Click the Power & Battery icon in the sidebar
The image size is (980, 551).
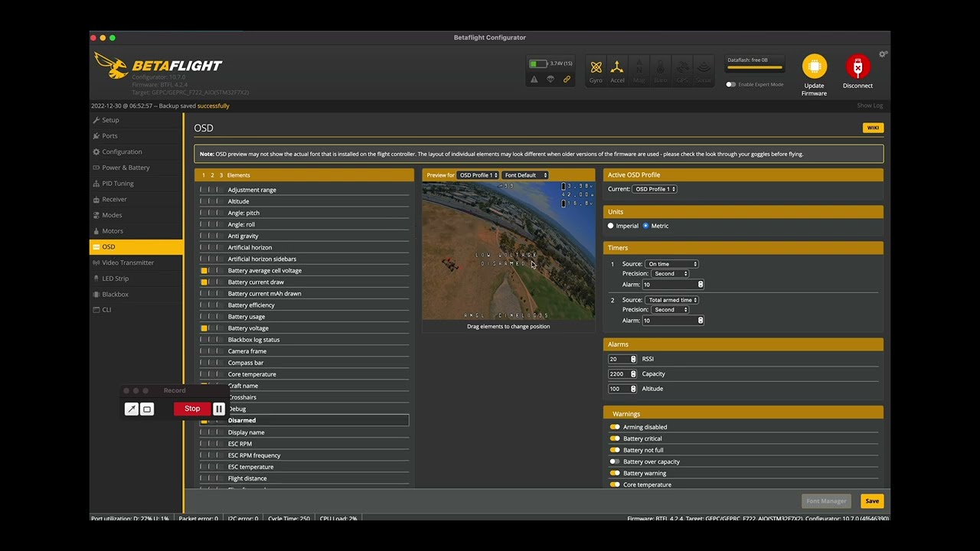[x=96, y=168]
